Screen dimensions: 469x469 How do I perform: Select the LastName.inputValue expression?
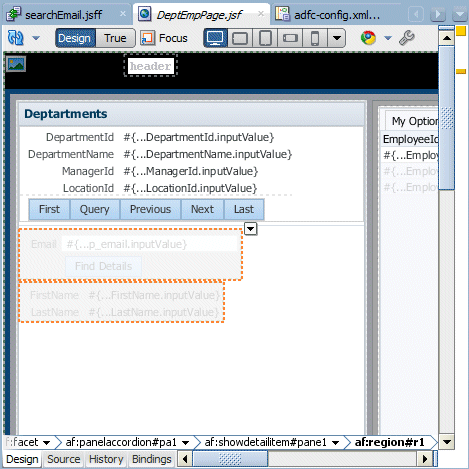(x=154, y=312)
